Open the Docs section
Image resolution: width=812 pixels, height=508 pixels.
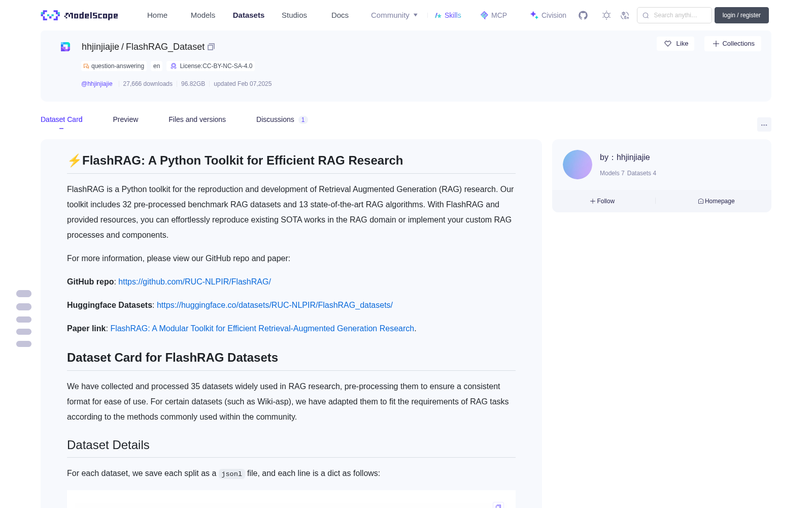point(340,15)
